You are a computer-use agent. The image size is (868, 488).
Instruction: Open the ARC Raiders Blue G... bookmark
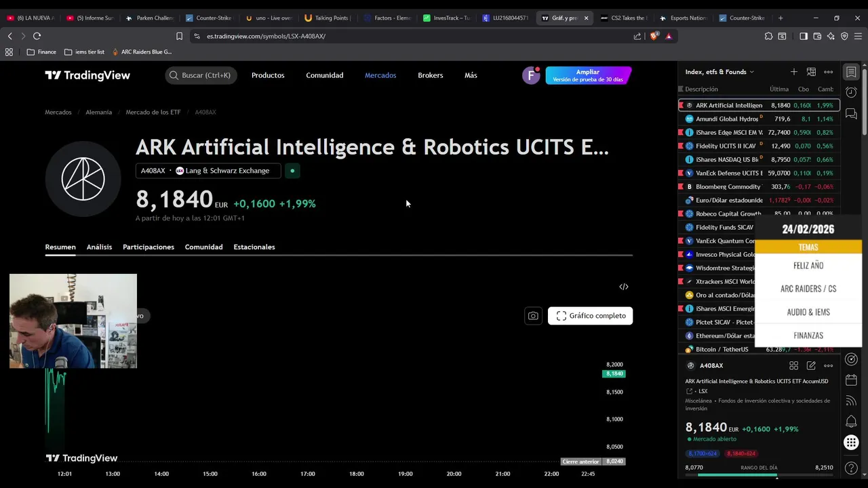(x=141, y=52)
